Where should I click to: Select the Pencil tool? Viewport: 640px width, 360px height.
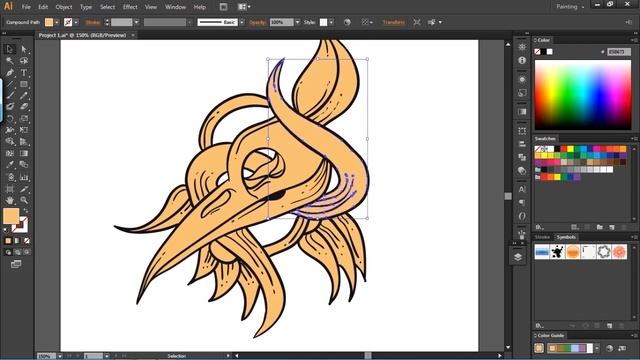pos(24,96)
